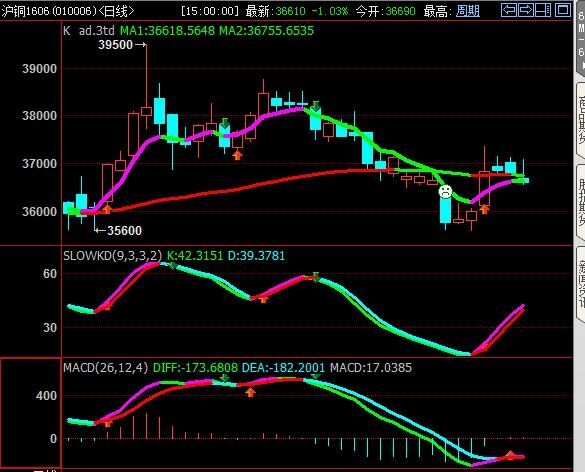Click the 35600 low price label
This screenshot has height=472, width=585.
(125, 231)
